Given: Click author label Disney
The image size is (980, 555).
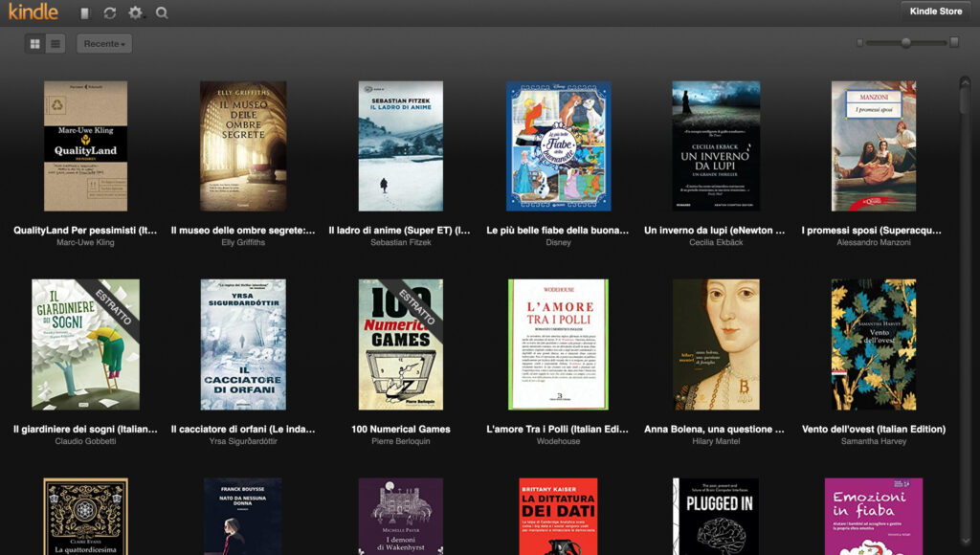Looking at the screenshot, I should click(558, 242).
